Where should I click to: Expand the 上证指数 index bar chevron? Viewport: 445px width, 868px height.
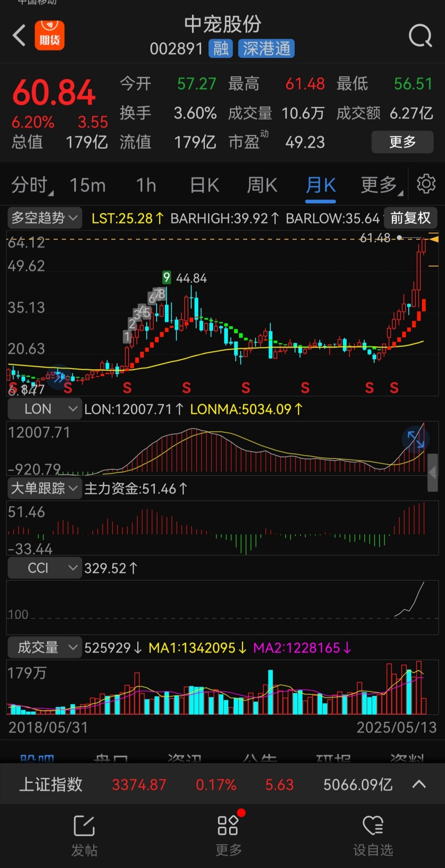[419, 784]
